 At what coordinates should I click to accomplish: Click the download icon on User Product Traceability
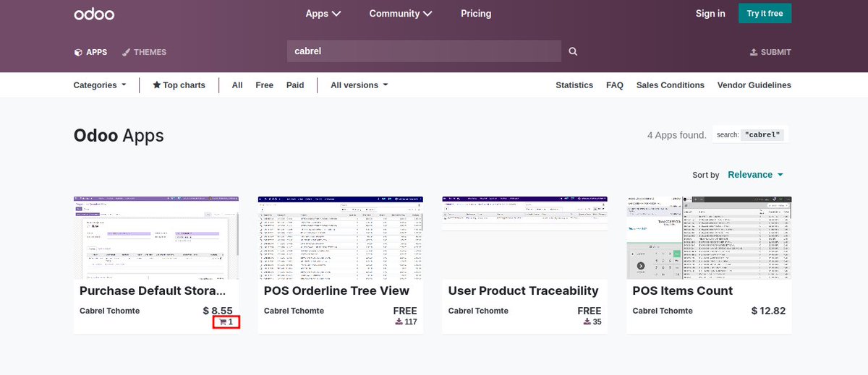[x=587, y=322]
